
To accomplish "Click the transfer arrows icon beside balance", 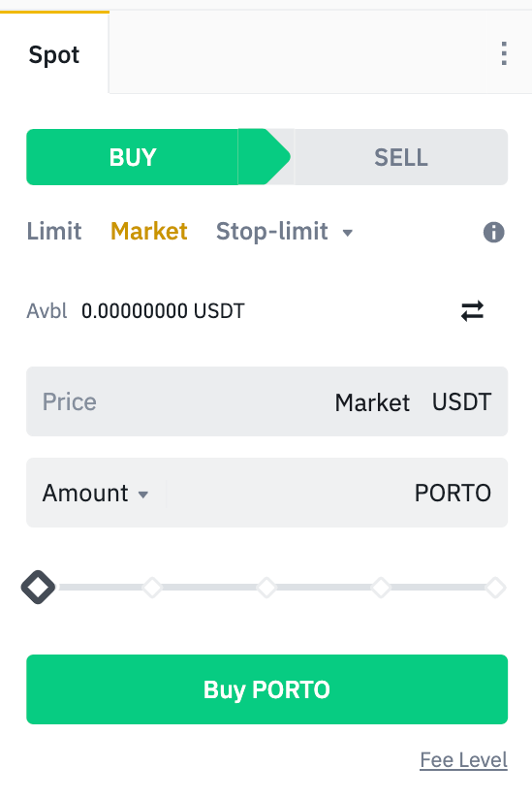I will click(472, 311).
